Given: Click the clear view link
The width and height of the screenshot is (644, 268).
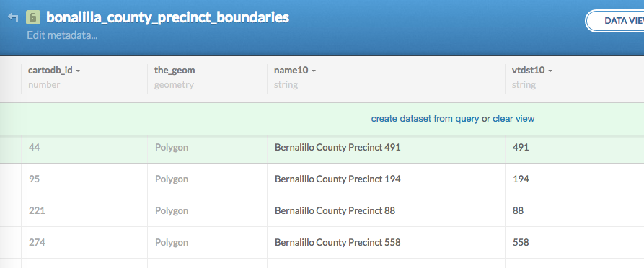Looking at the screenshot, I should [513, 119].
